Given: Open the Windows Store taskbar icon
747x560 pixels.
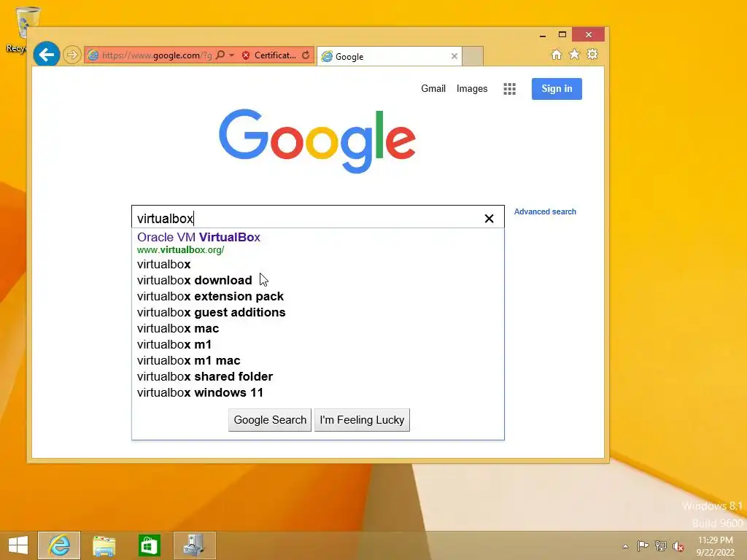Looking at the screenshot, I should (x=149, y=545).
